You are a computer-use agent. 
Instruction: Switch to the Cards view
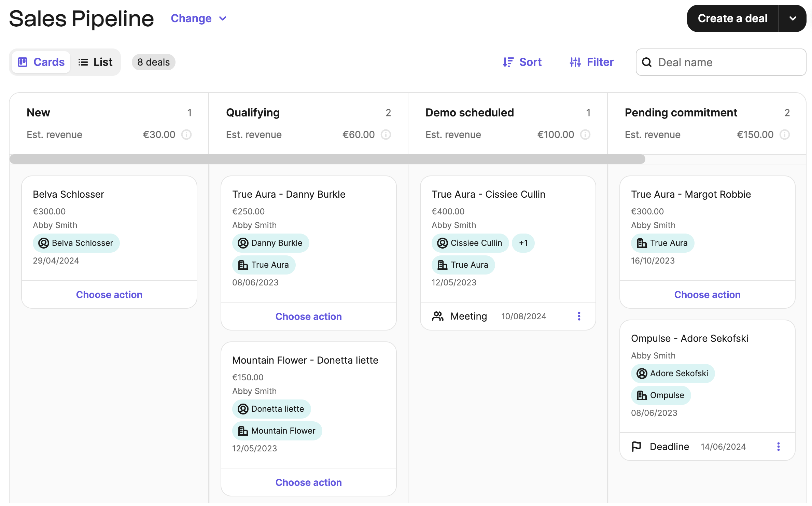click(41, 62)
